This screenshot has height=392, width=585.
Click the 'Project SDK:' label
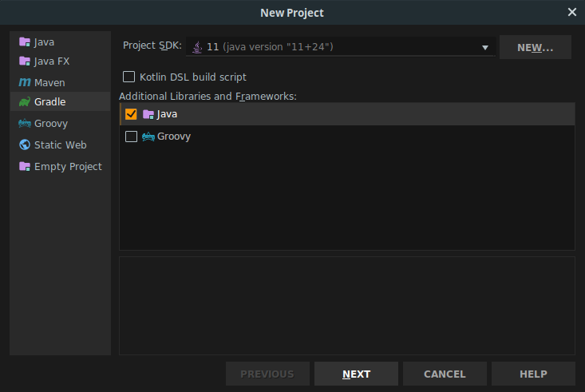[x=152, y=46]
